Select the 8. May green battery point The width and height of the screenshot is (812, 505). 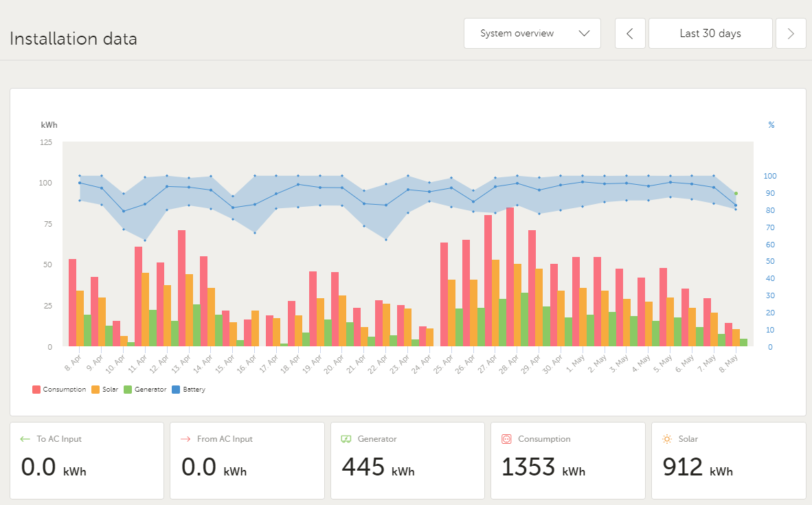[x=736, y=194]
